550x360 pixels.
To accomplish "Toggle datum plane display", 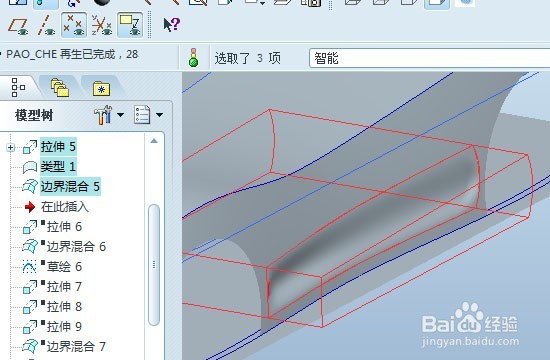I will point(18,26).
